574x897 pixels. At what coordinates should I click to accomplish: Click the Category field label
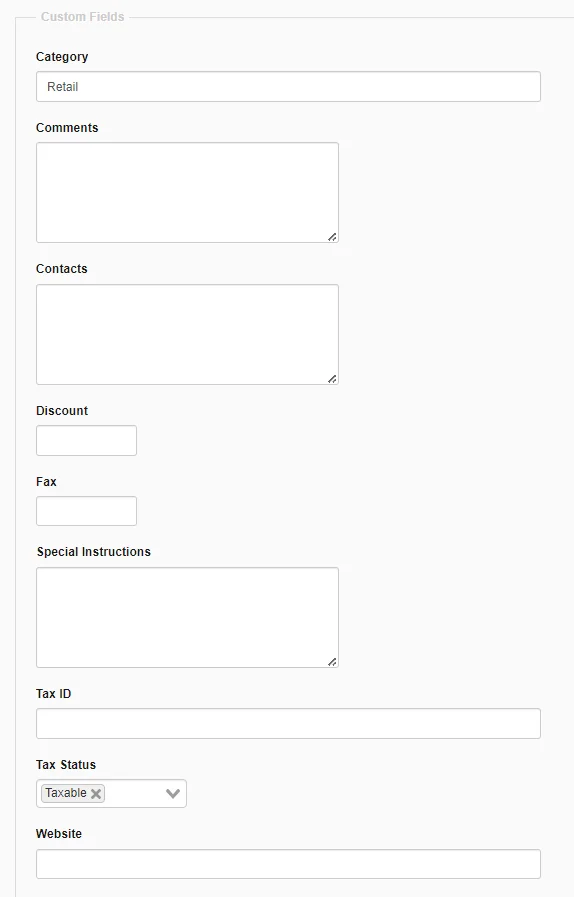coord(62,57)
